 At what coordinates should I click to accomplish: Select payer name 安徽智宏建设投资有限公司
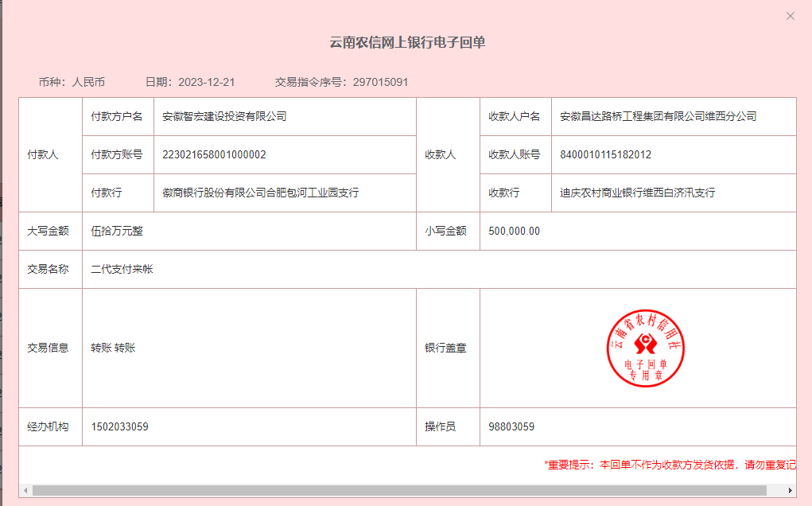(224, 116)
